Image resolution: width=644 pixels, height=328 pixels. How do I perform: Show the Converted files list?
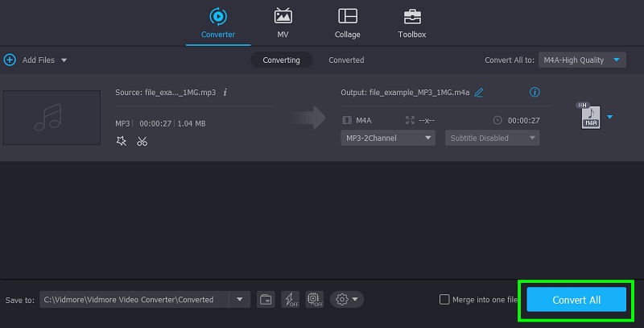click(x=346, y=60)
